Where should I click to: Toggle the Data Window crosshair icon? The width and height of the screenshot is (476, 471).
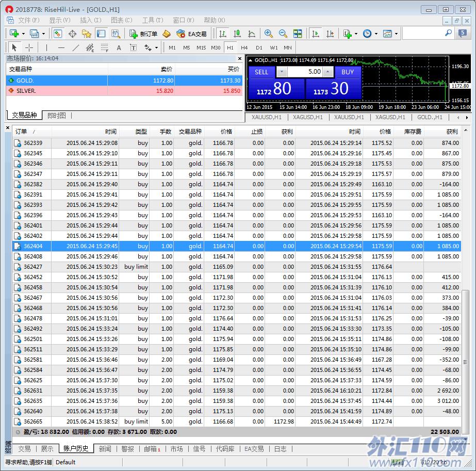tap(72, 34)
